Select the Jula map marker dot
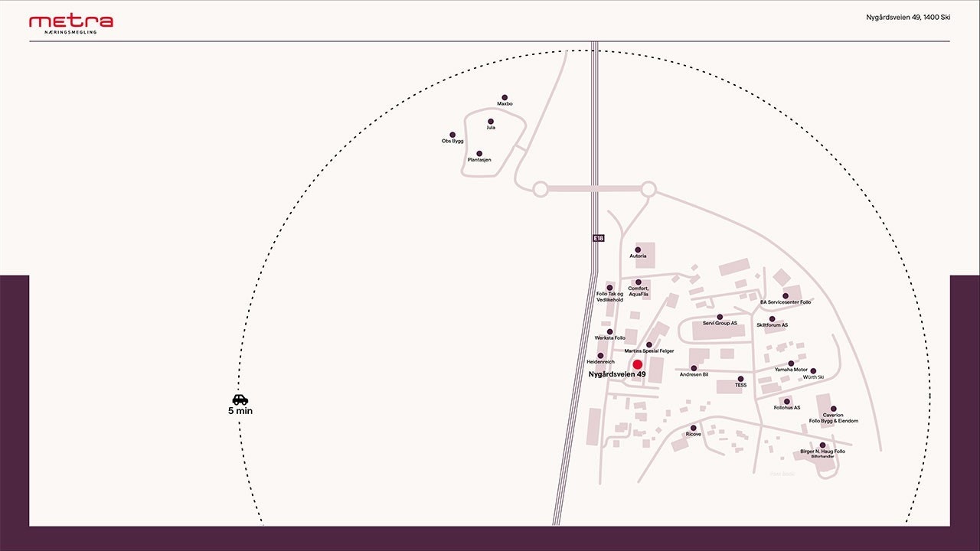 (491, 121)
